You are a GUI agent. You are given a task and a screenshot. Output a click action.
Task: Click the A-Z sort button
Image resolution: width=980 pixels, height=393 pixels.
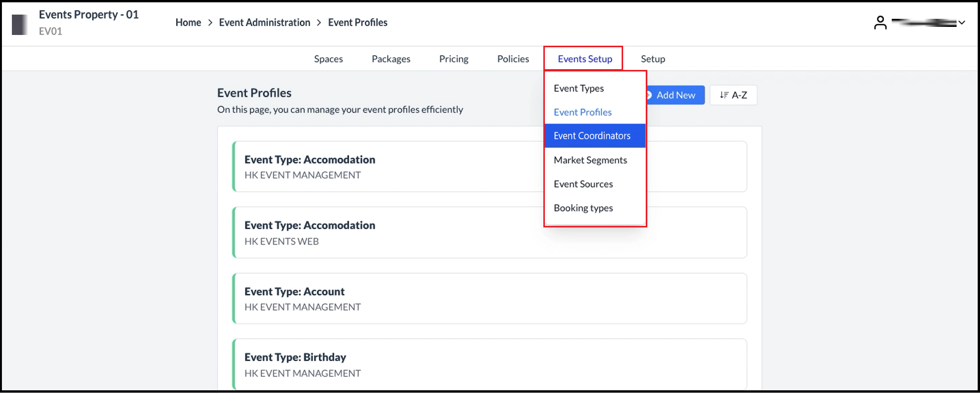point(733,95)
